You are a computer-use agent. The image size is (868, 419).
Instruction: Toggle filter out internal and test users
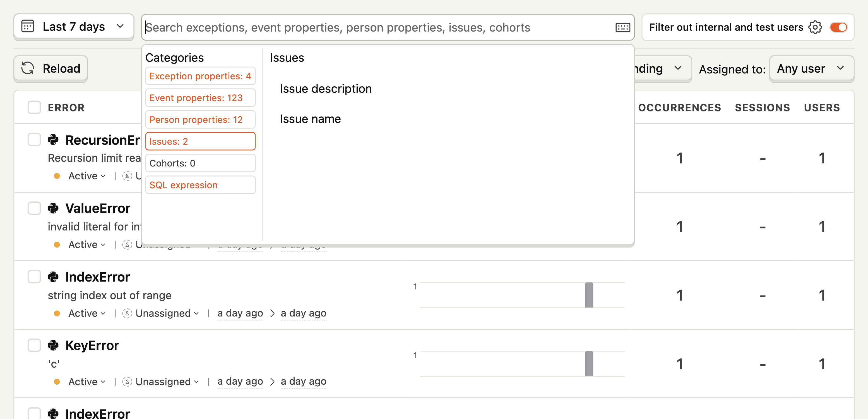pyautogui.click(x=839, y=27)
